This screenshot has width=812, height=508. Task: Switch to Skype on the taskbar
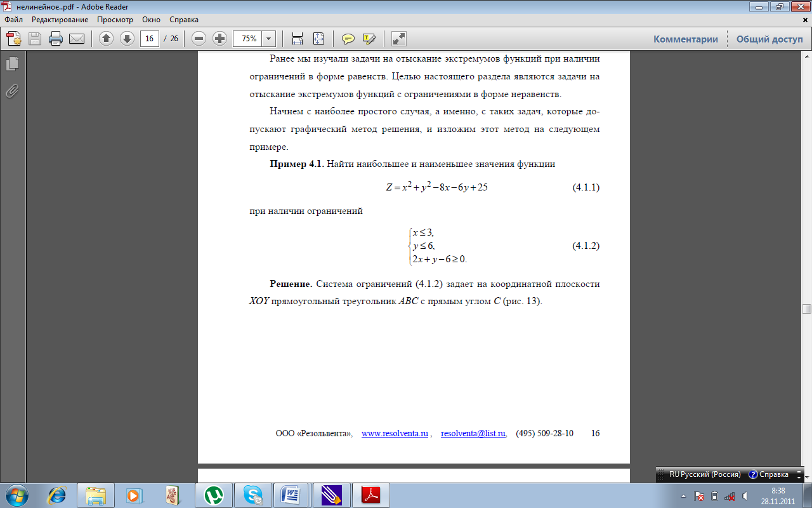253,495
